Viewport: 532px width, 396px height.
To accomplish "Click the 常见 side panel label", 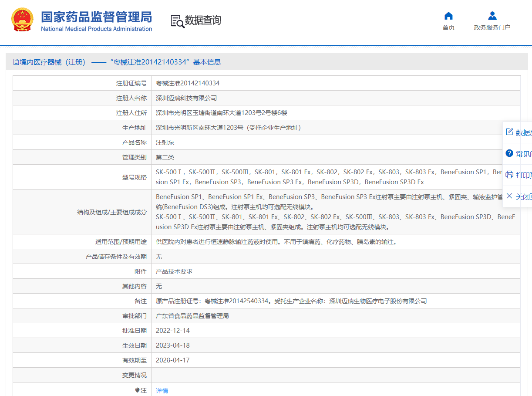I will pos(524,154).
